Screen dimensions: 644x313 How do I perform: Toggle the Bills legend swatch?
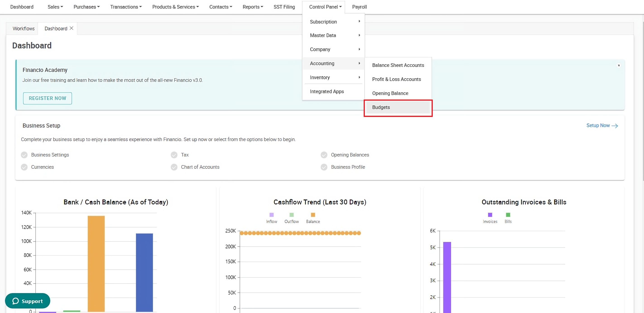[508, 215]
